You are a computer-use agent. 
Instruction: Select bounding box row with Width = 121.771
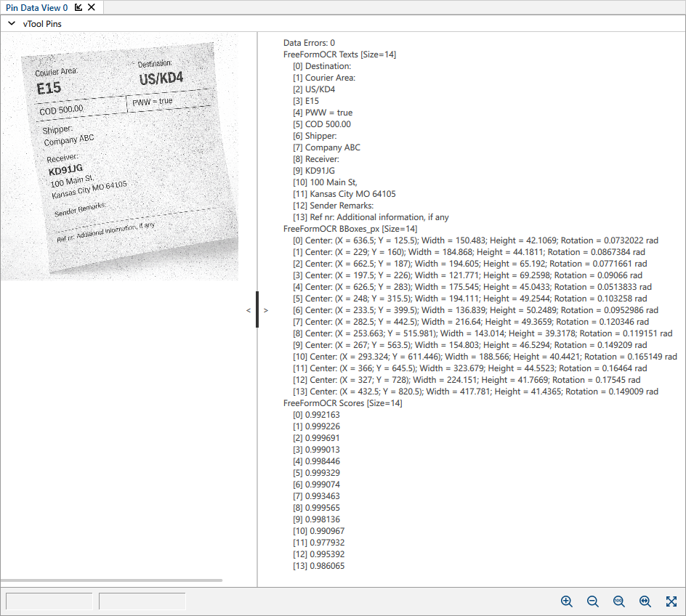468,275
